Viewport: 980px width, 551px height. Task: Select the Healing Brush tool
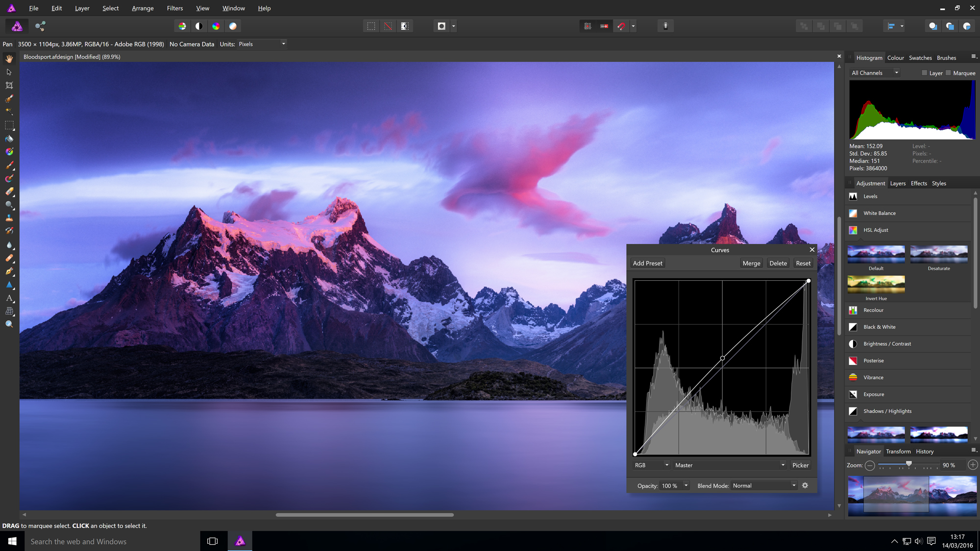click(9, 258)
